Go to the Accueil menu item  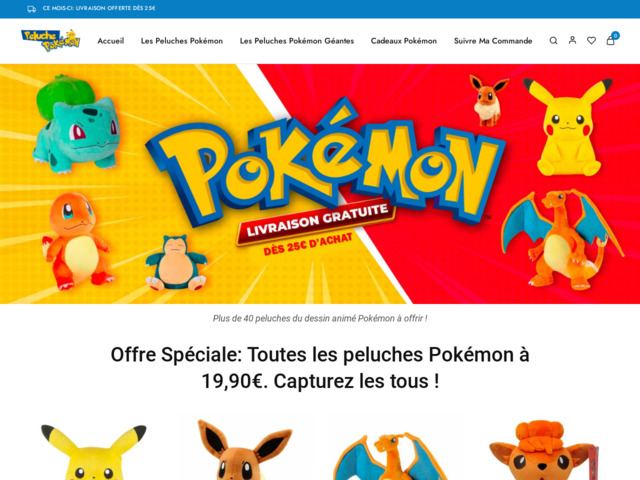111,41
